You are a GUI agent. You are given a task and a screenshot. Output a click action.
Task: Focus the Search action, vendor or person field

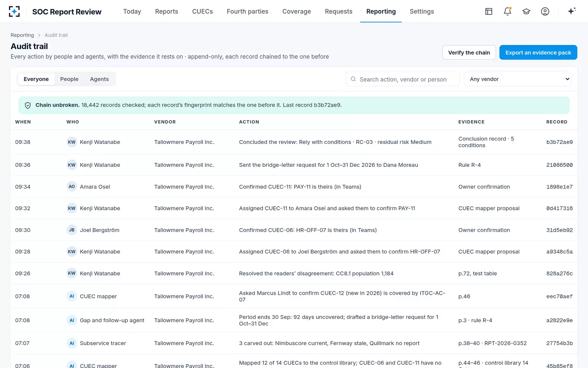(x=403, y=79)
